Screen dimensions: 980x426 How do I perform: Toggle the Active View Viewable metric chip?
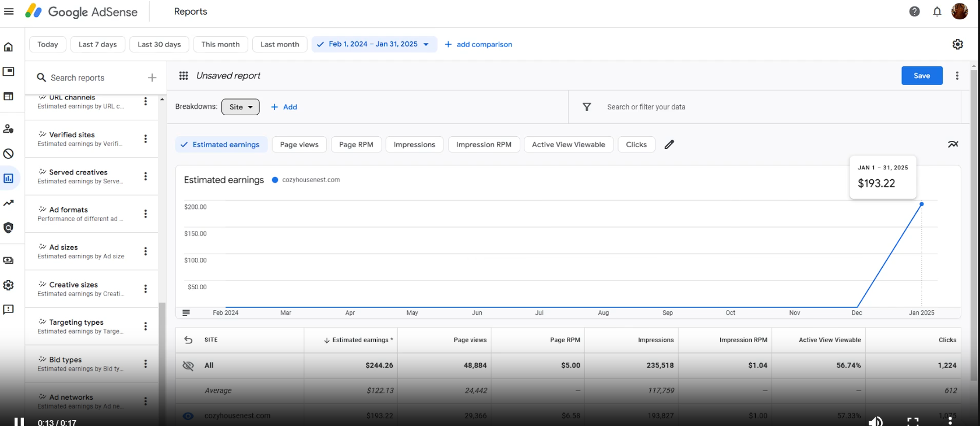click(x=569, y=144)
